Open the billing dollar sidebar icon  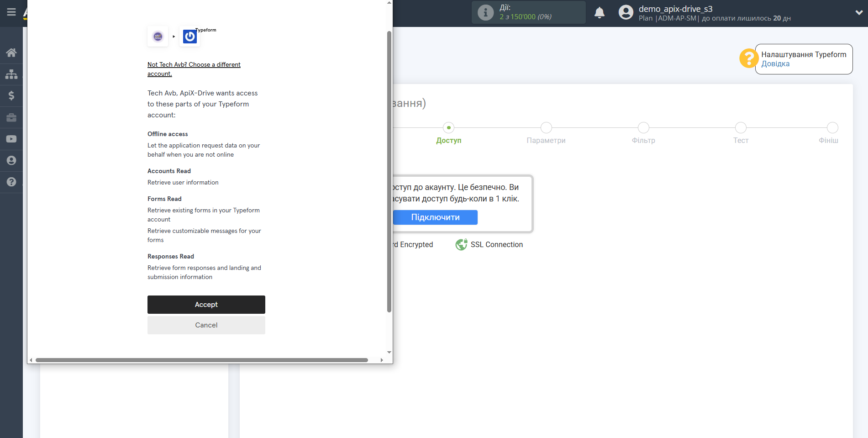pyautogui.click(x=11, y=95)
